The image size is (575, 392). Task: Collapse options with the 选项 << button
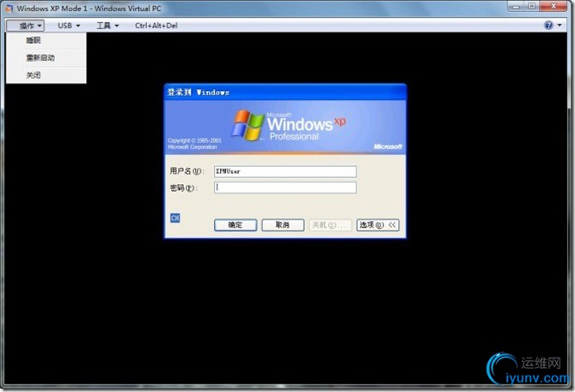[377, 224]
